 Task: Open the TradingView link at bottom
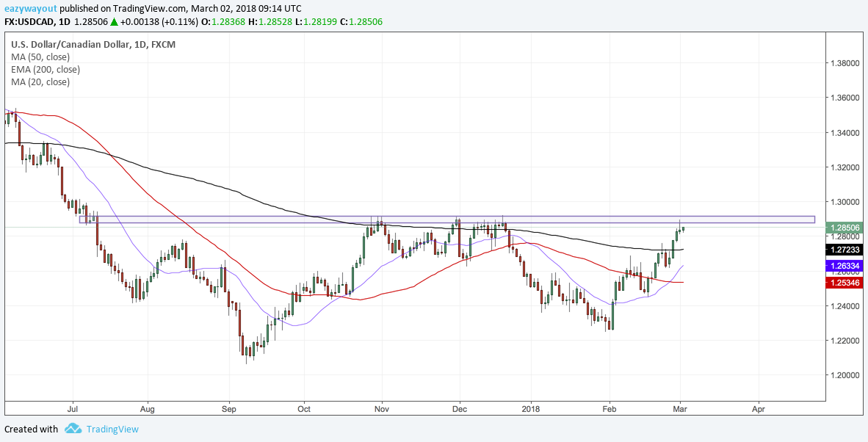112,430
